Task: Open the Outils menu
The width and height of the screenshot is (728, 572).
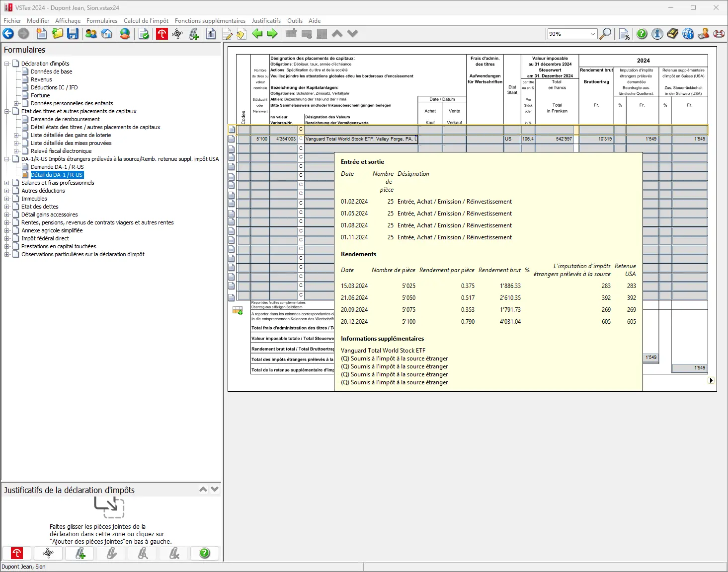Action: coord(294,21)
